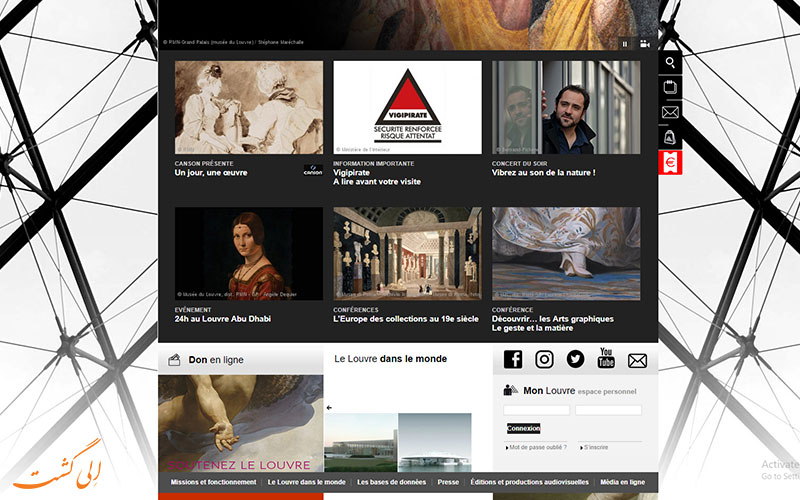800x500 pixels.
Task: Open the white dome building photo
Action: pyautogui.click(x=435, y=442)
